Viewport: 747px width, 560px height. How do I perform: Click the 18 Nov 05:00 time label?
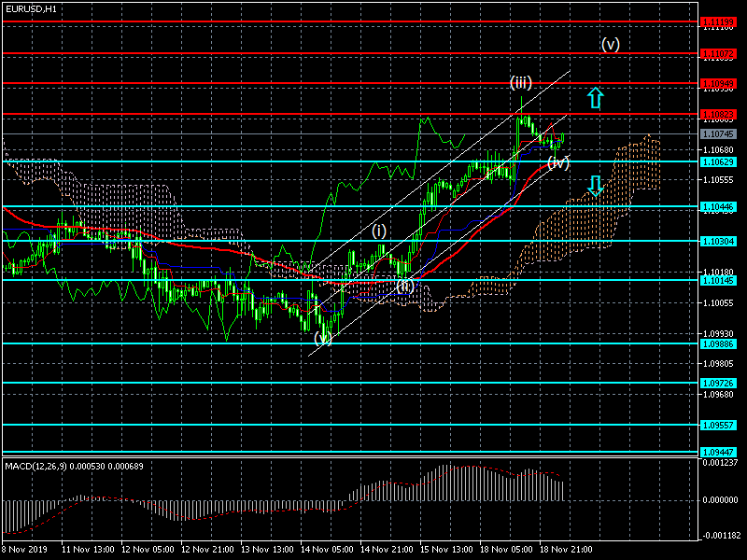pos(506,549)
